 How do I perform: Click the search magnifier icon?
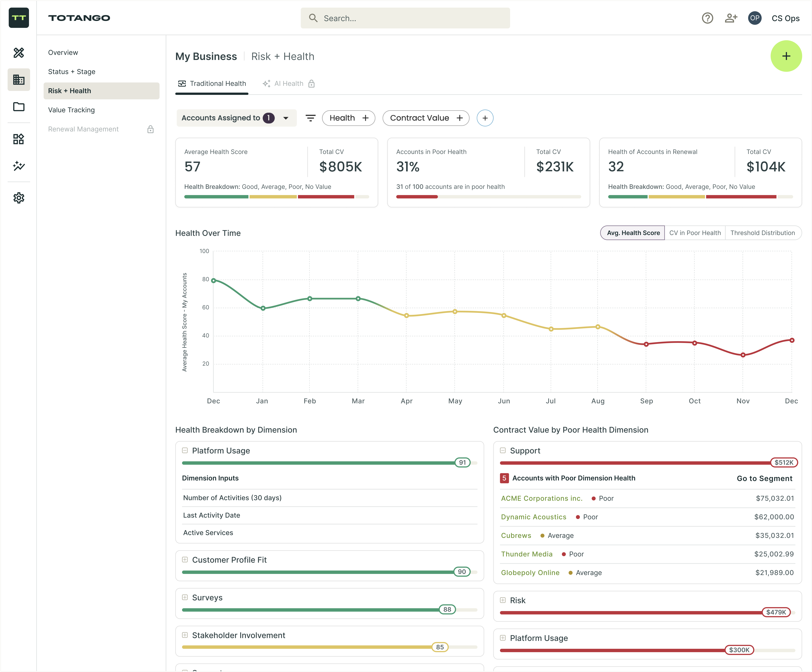pos(313,18)
